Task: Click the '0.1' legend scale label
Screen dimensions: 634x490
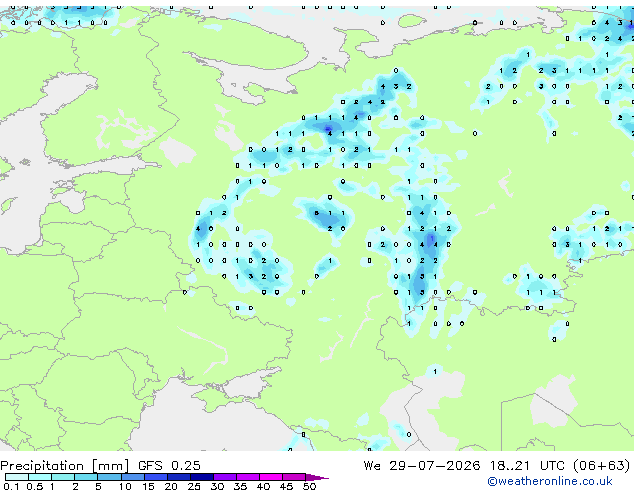Action: coord(11,486)
